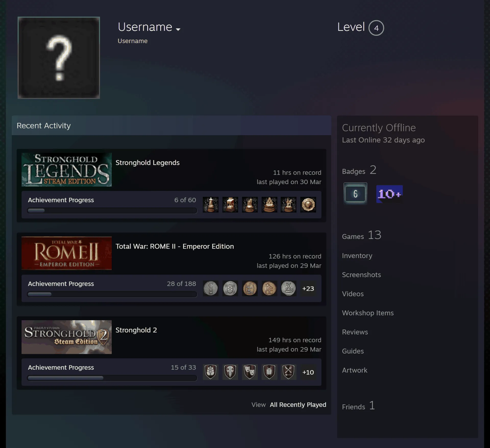Open the Username dropdown arrow
This screenshot has width=490, height=448.
[x=178, y=29]
